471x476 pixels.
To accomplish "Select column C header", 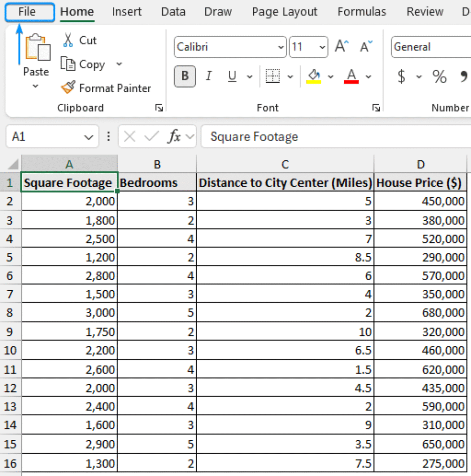I will click(285, 164).
